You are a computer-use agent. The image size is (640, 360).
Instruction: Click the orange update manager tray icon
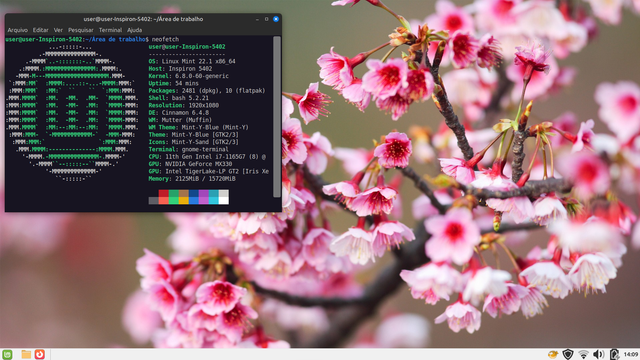pos(553,354)
